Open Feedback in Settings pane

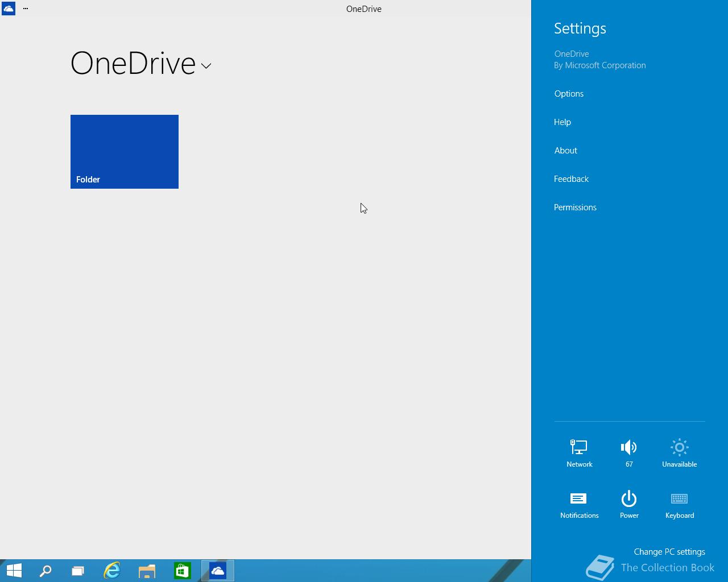pyautogui.click(x=571, y=179)
